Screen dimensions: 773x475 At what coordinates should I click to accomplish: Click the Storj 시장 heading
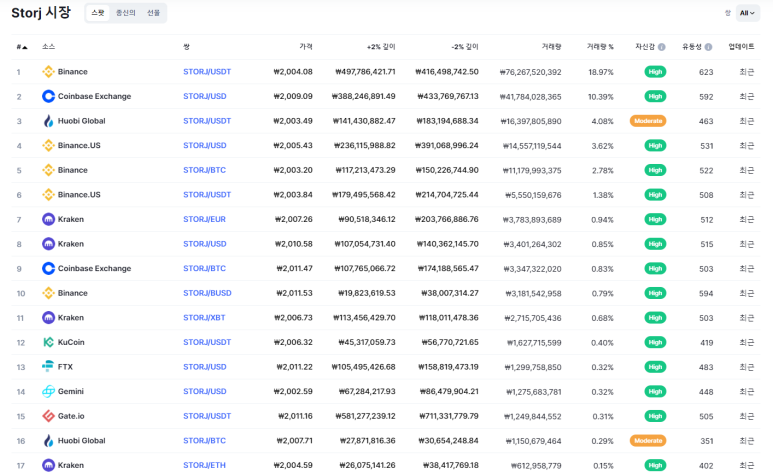pos(41,13)
